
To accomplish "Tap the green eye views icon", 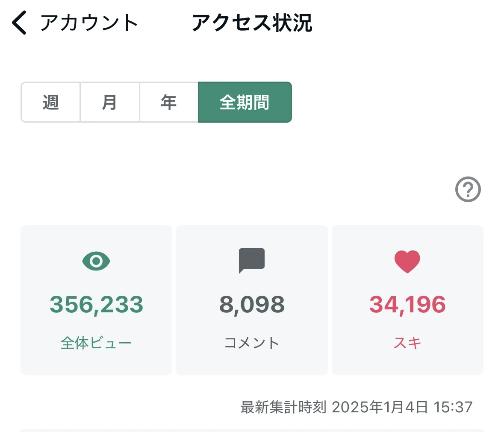I will (x=96, y=261).
